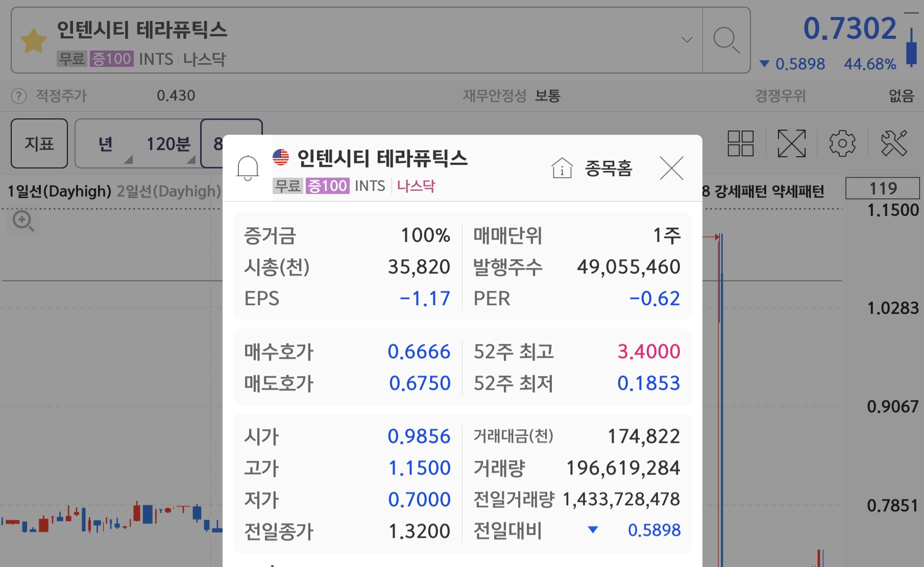
Task: Open chart settings gear icon
Action: click(842, 143)
